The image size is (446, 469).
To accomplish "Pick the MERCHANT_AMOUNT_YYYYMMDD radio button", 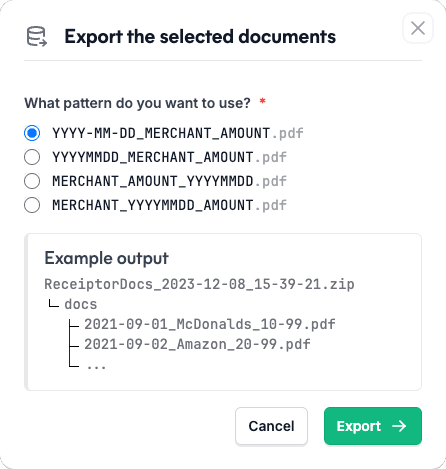I will (x=32, y=181).
